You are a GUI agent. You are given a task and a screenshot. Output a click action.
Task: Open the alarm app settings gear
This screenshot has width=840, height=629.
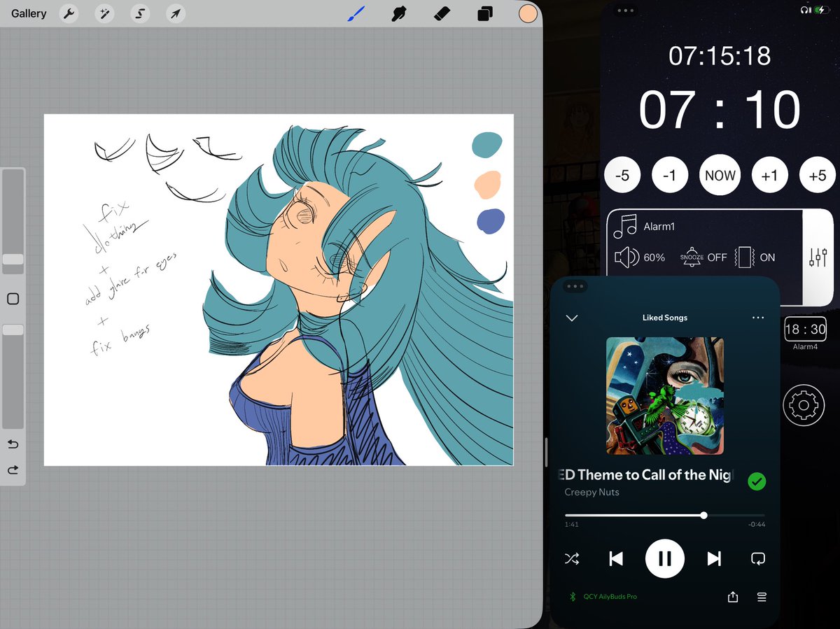click(804, 405)
